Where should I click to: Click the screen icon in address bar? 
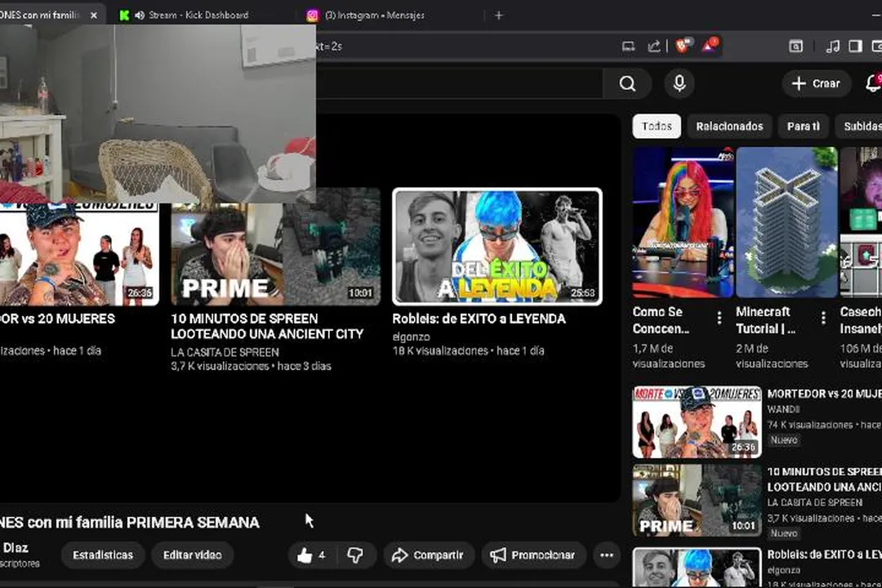(628, 47)
